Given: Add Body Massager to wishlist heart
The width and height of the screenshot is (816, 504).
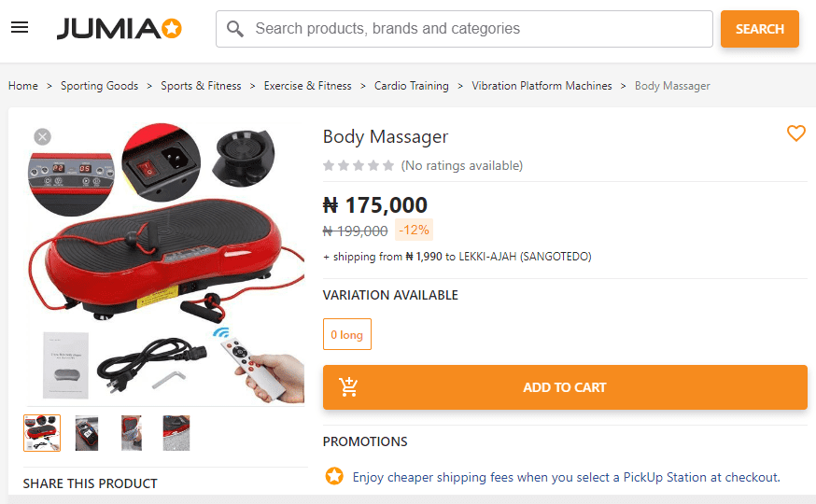Looking at the screenshot, I should coord(795,133).
